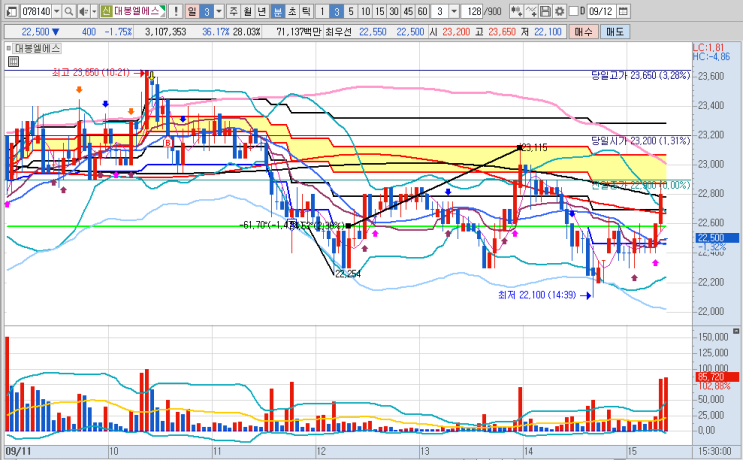The width and height of the screenshot is (743, 460).
Task: Click the 15:30:00 time label
Action: pyautogui.click(x=715, y=451)
